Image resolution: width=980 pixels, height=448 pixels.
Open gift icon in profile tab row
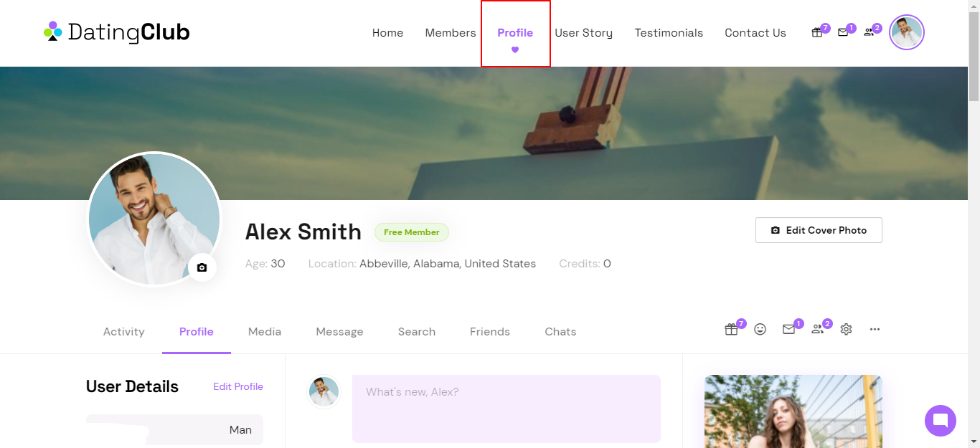click(x=731, y=330)
